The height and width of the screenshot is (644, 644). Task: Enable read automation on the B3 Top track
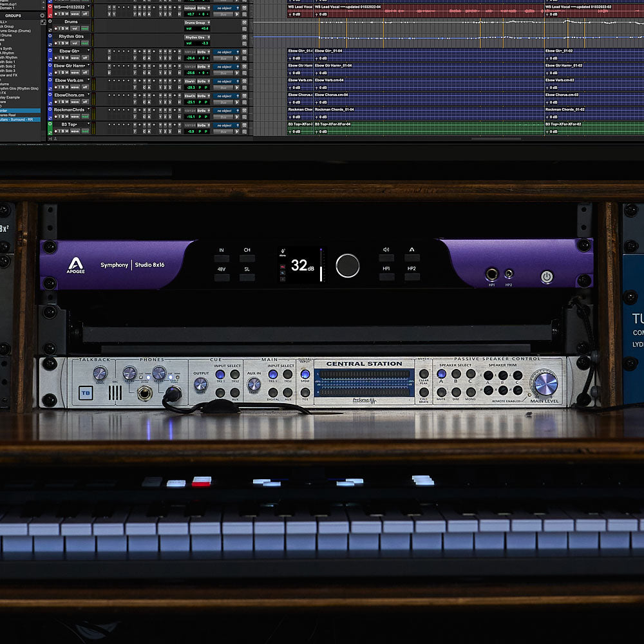84,131
